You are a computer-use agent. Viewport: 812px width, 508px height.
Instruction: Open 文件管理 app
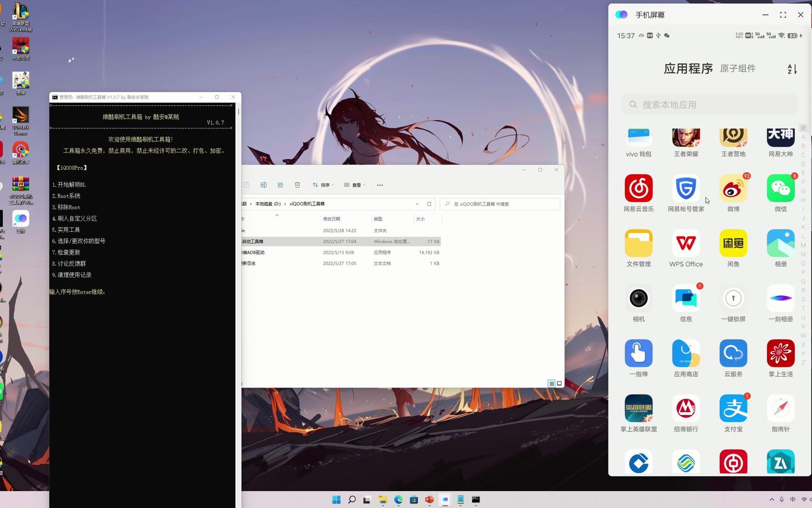639,243
